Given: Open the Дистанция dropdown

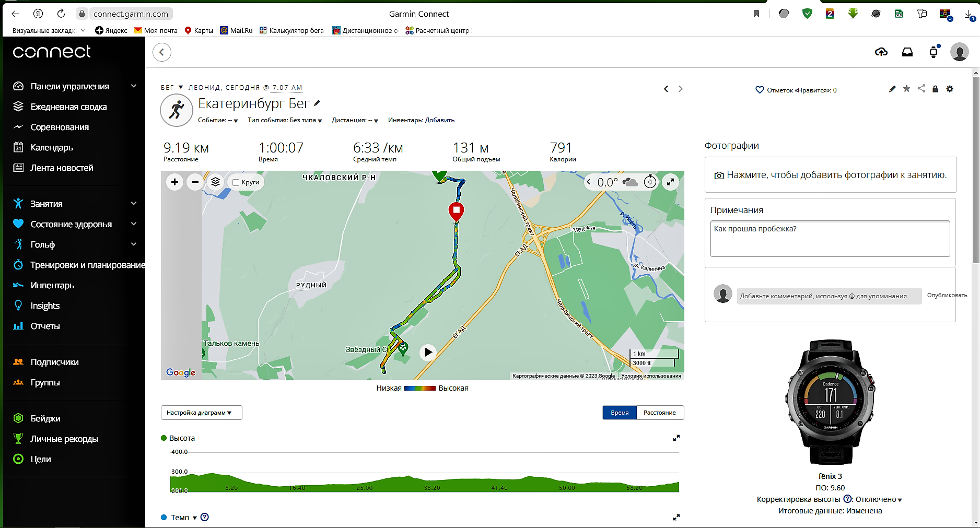Looking at the screenshot, I should pos(355,120).
